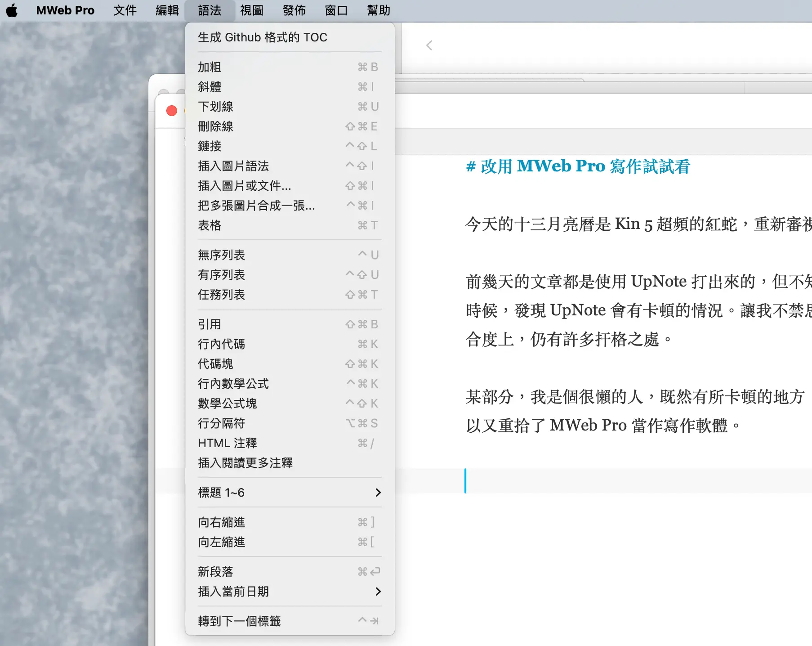Insert 行內代碼 inline code
The image size is (812, 646).
coord(290,344)
